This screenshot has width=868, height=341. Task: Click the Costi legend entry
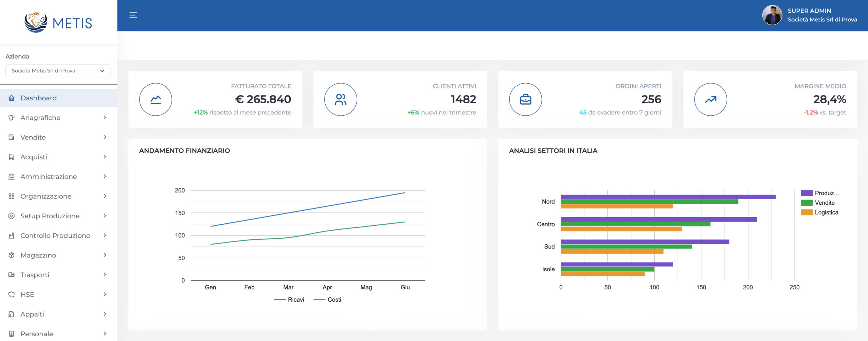(327, 300)
